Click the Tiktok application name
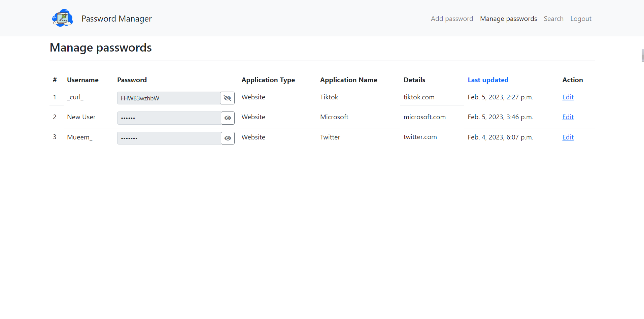This screenshot has height=319, width=644. tap(329, 97)
